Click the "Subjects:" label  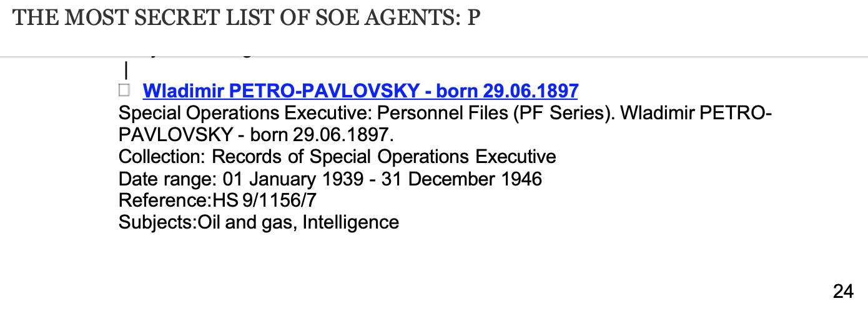(x=158, y=222)
